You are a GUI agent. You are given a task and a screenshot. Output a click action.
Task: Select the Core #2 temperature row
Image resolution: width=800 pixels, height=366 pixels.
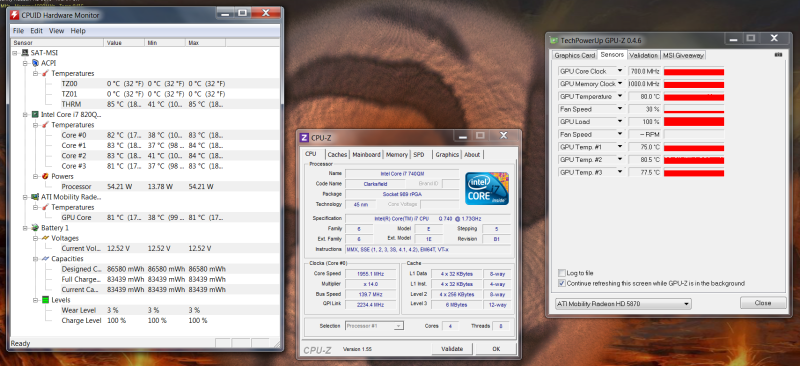point(145,156)
